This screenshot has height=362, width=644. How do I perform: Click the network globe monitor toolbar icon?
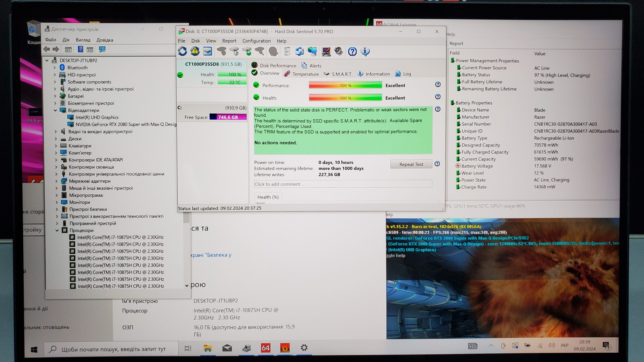[x=312, y=52]
